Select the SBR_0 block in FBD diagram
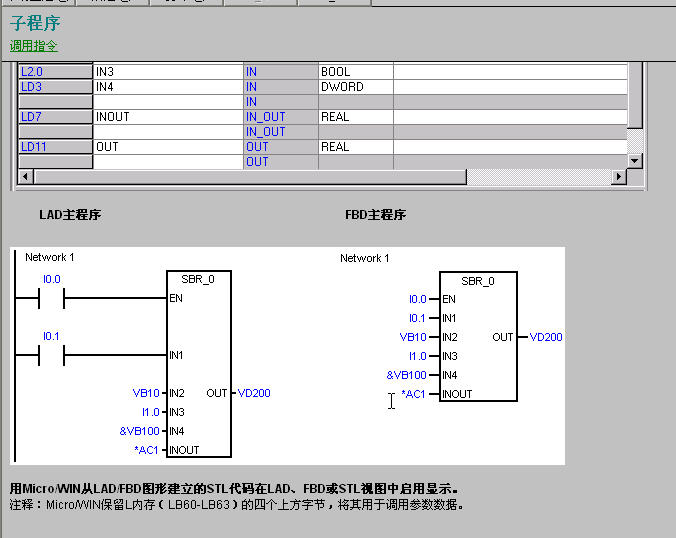The width and height of the screenshot is (676, 538). 477,337
